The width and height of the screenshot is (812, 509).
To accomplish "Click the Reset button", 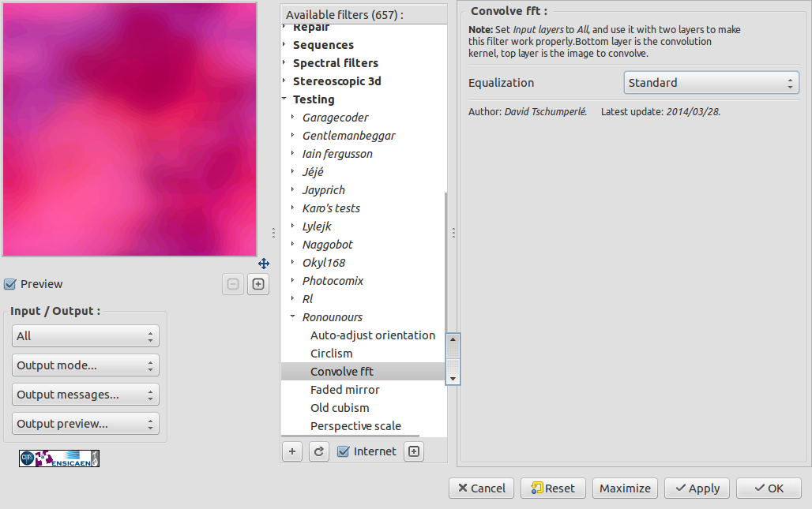I will [x=553, y=488].
